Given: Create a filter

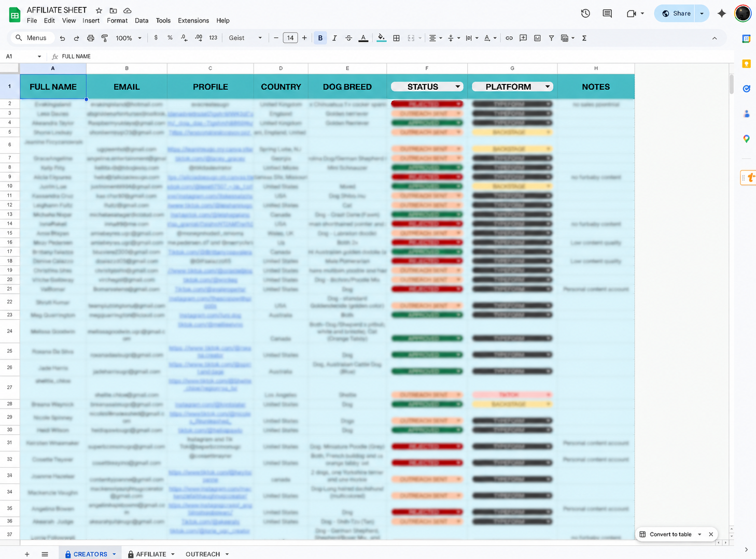Looking at the screenshot, I should [551, 38].
